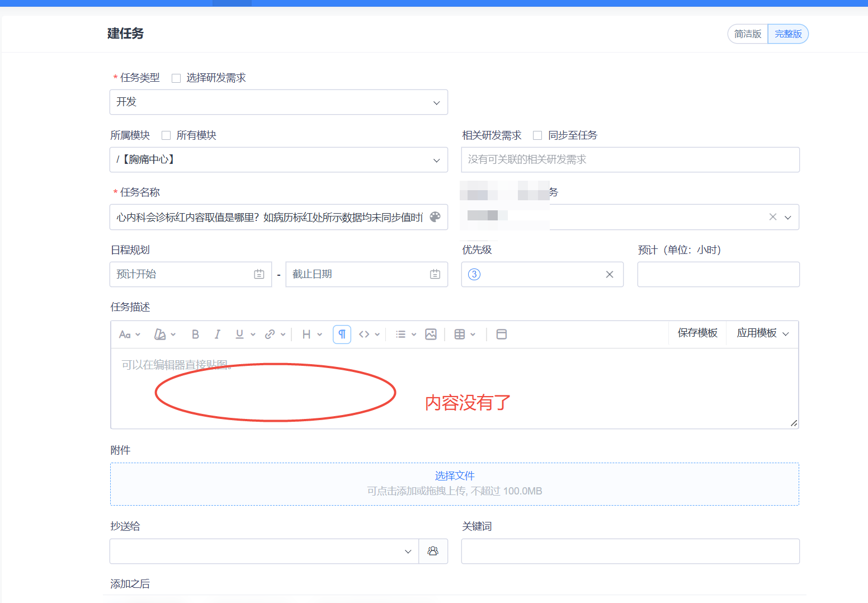Expand the code block options arrow
The width and height of the screenshot is (868, 603).
pos(378,335)
